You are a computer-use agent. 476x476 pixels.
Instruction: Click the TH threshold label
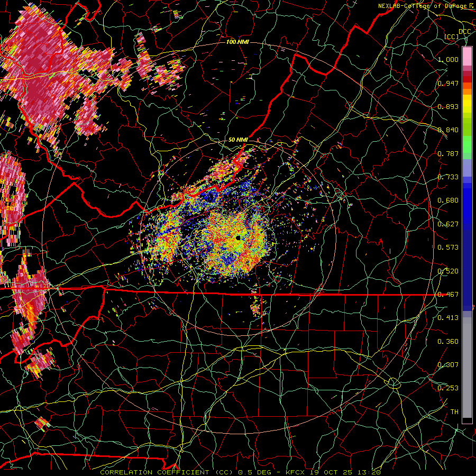[x=454, y=412]
